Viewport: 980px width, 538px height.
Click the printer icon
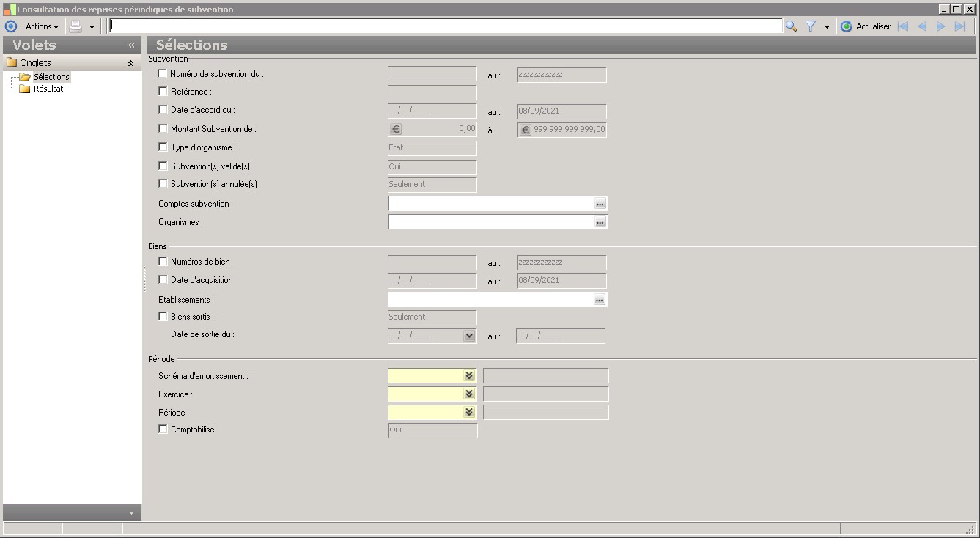(75, 26)
